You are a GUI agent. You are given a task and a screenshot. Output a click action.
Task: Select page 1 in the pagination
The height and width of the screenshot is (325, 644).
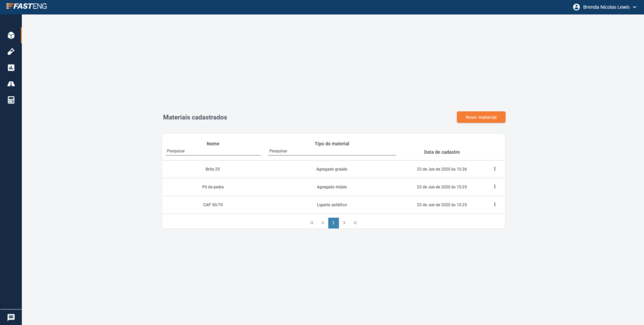coord(333,222)
